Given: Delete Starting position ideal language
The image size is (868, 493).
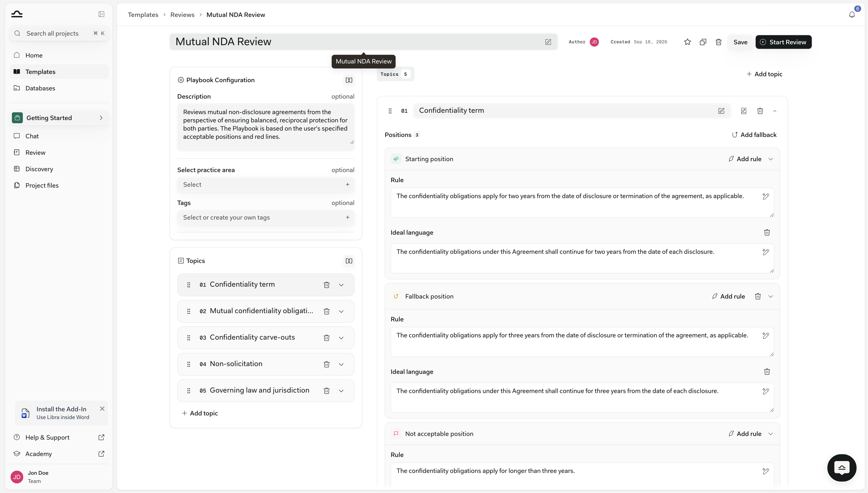Looking at the screenshot, I should (767, 233).
